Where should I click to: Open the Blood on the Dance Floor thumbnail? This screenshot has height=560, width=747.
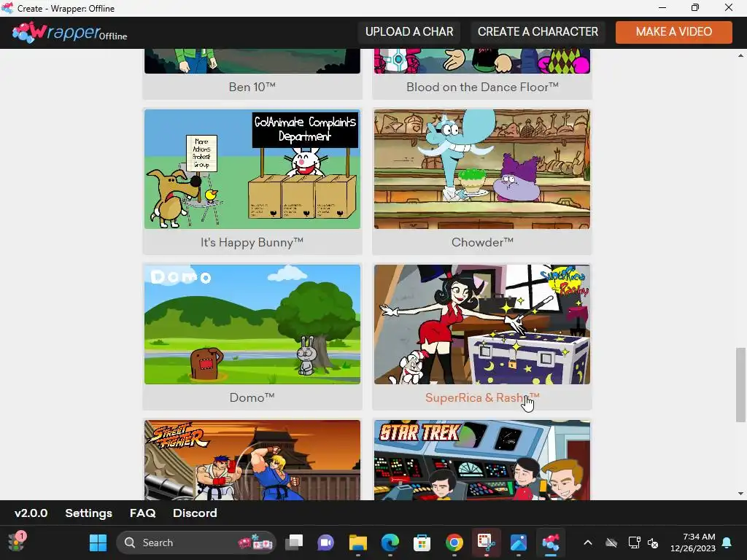[x=482, y=61]
